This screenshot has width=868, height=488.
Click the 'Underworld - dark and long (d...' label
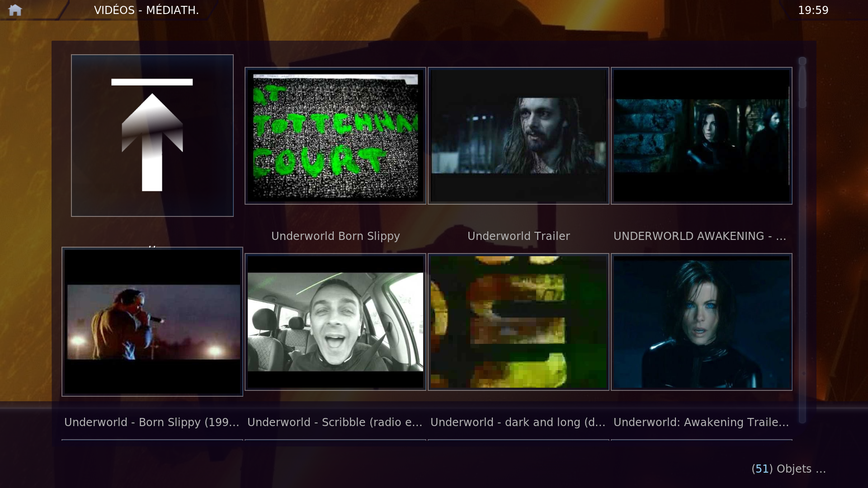(518, 422)
